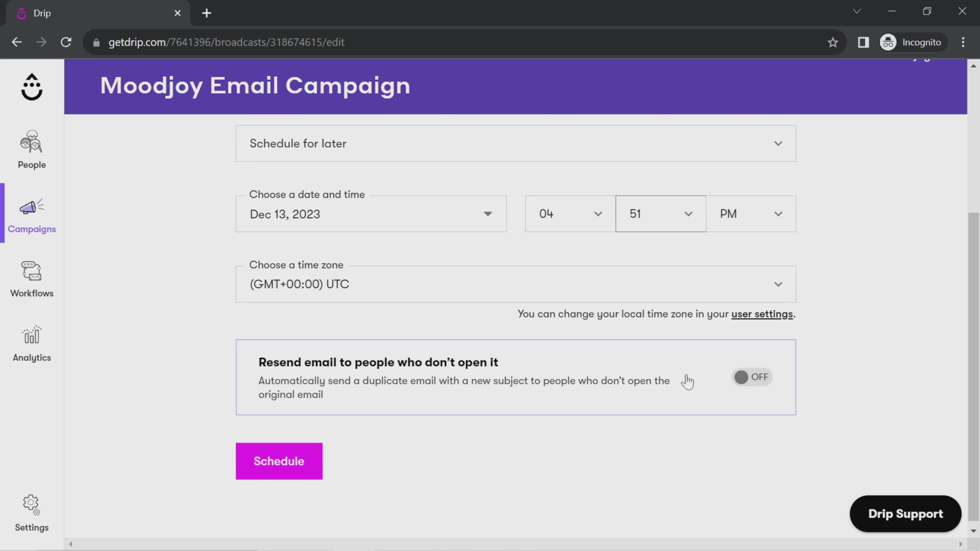Click the Settings gear icon in sidebar
The image size is (980, 551).
coord(32,505)
